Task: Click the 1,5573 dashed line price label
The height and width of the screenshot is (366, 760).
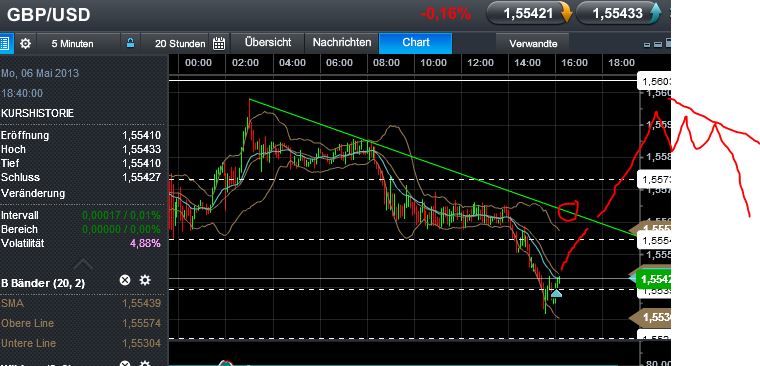Action: click(654, 180)
